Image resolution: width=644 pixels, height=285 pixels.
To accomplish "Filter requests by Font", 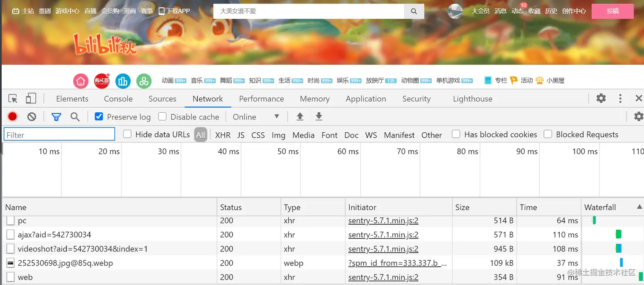I will [329, 135].
